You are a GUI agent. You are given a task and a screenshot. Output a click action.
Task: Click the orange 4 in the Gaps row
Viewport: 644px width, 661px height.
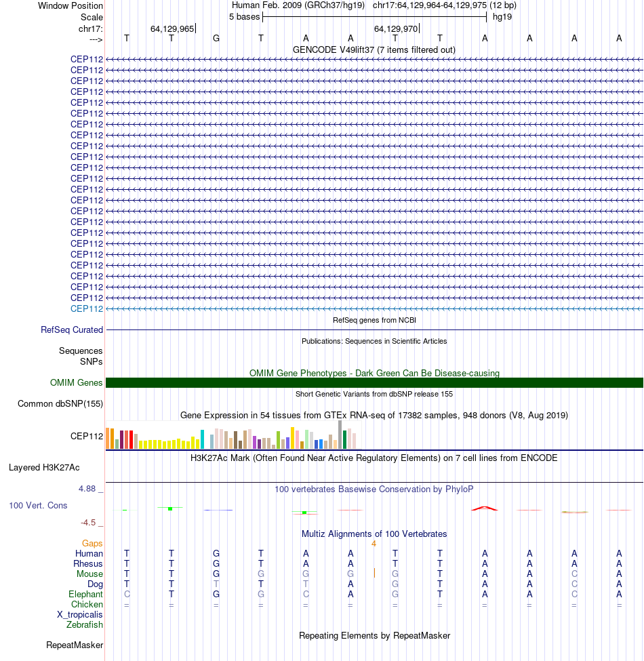point(374,544)
